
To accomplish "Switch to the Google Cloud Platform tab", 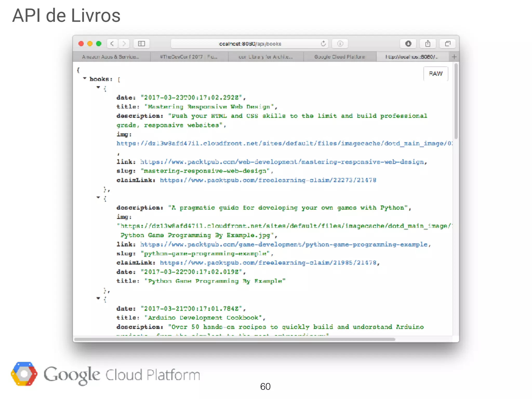I will 340,57.
